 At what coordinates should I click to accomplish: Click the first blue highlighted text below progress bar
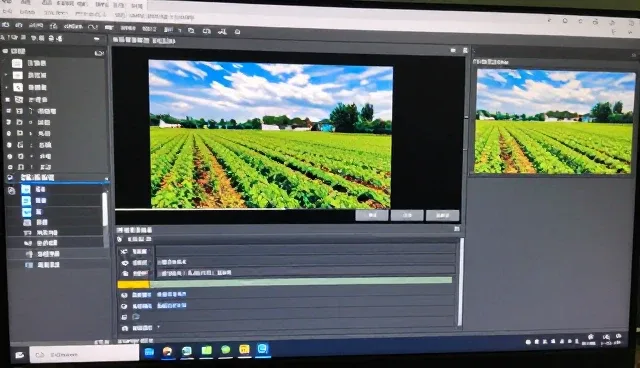coord(171,294)
